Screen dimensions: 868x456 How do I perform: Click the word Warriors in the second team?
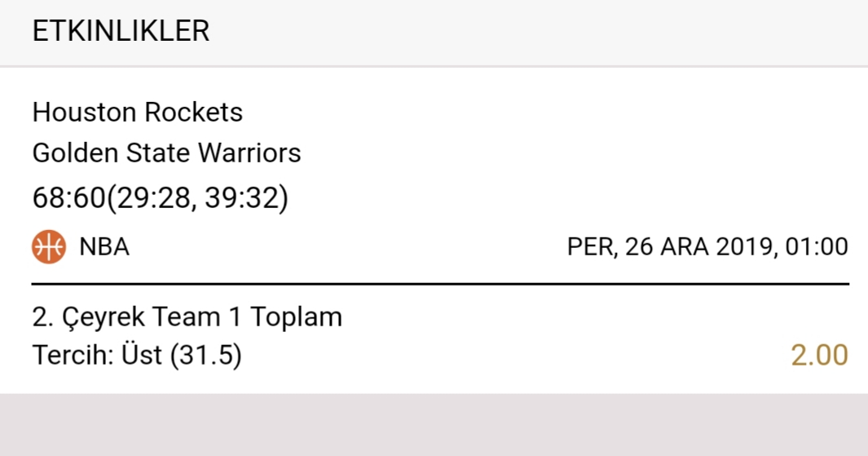click(249, 153)
